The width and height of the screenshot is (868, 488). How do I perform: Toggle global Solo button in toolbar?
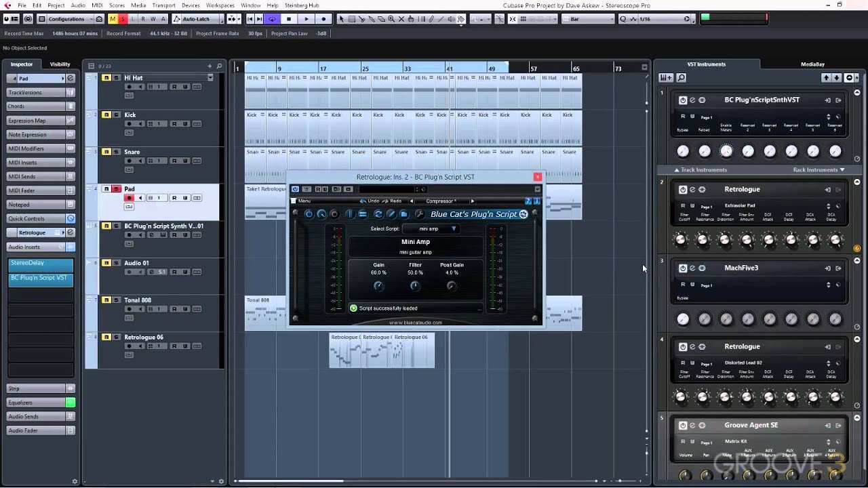click(x=123, y=19)
